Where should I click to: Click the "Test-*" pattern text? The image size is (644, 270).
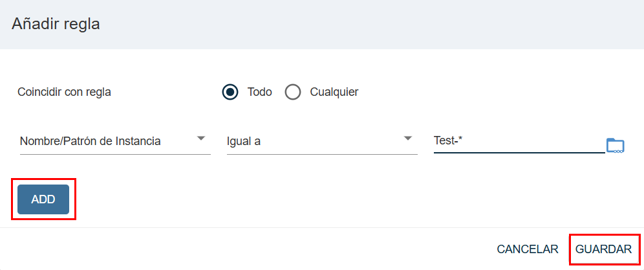(x=448, y=141)
